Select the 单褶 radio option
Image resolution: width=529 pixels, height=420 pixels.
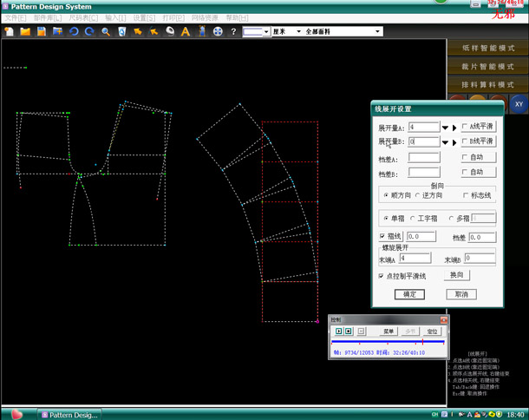386,219
